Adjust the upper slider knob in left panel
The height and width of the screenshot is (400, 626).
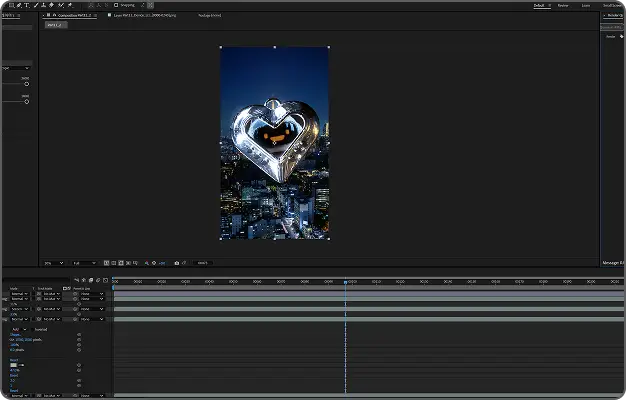point(27,84)
